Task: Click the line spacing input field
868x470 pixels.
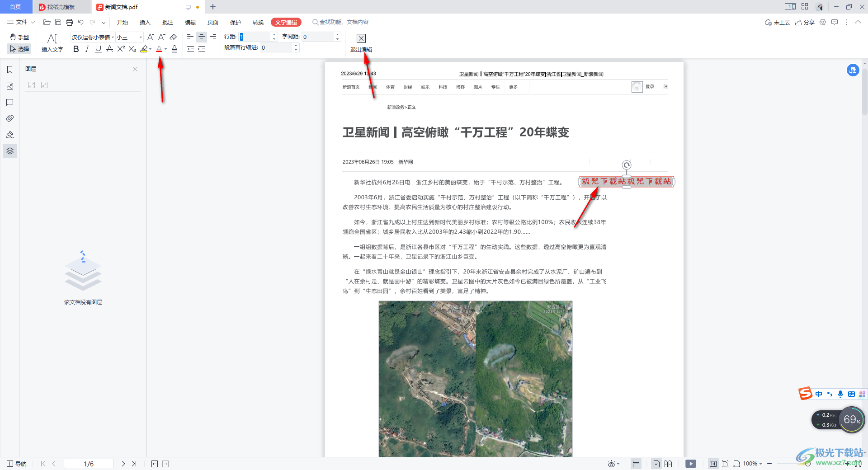Action: click(255, 37)
